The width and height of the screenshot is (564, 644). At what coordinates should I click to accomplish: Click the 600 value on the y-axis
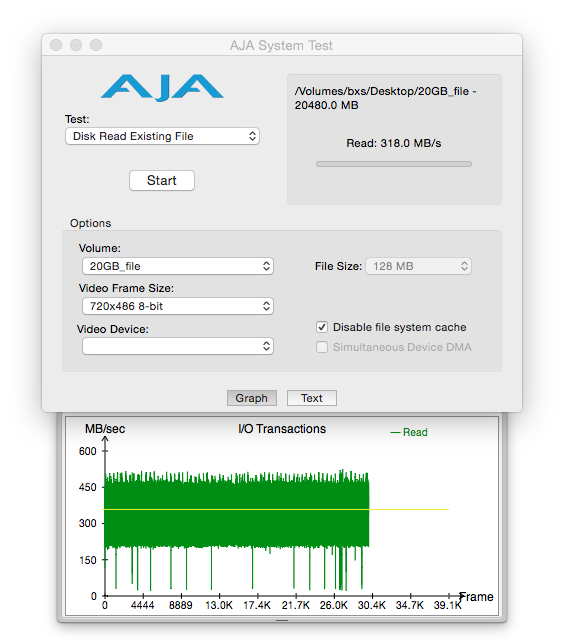(87, 451)
